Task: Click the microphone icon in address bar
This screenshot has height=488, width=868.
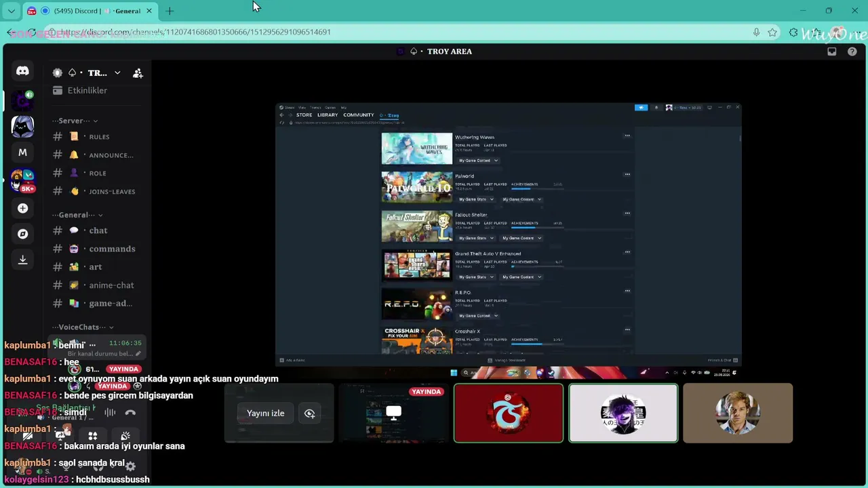Action: [x=756, y=32]
